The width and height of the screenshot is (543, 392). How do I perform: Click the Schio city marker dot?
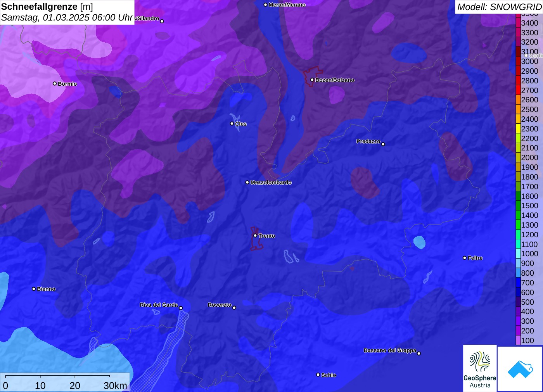coord(318,375)
